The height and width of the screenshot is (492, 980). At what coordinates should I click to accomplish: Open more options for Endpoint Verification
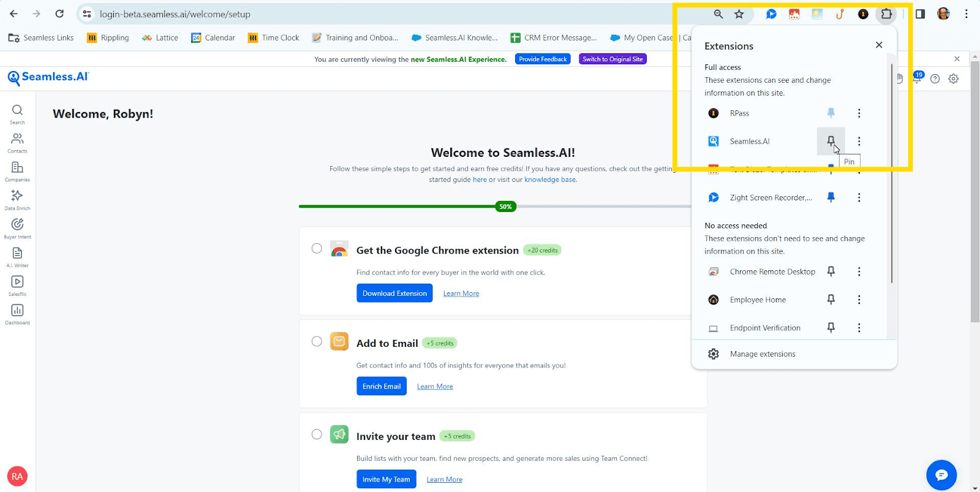859,328
